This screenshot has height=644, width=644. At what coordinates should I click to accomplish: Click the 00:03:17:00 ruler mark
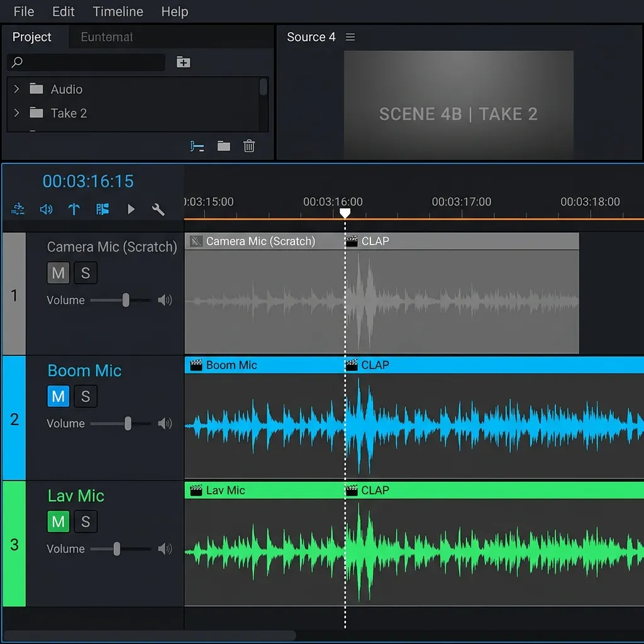(x=462, y=202)
